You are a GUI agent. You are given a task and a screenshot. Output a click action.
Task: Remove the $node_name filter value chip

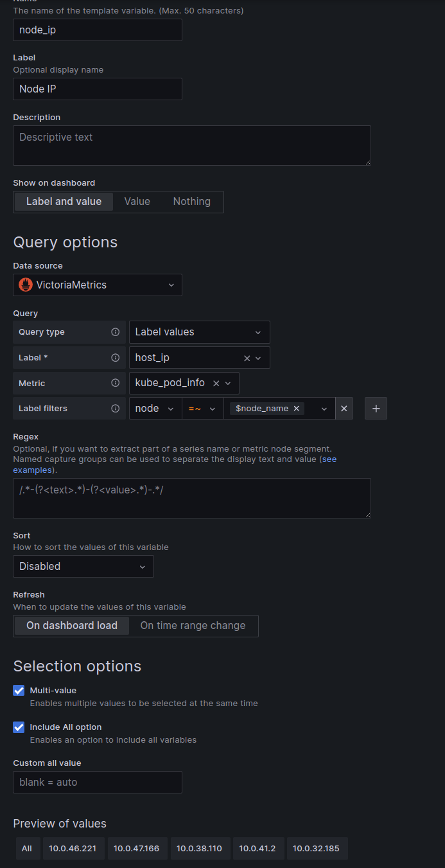tap(297, 408)
